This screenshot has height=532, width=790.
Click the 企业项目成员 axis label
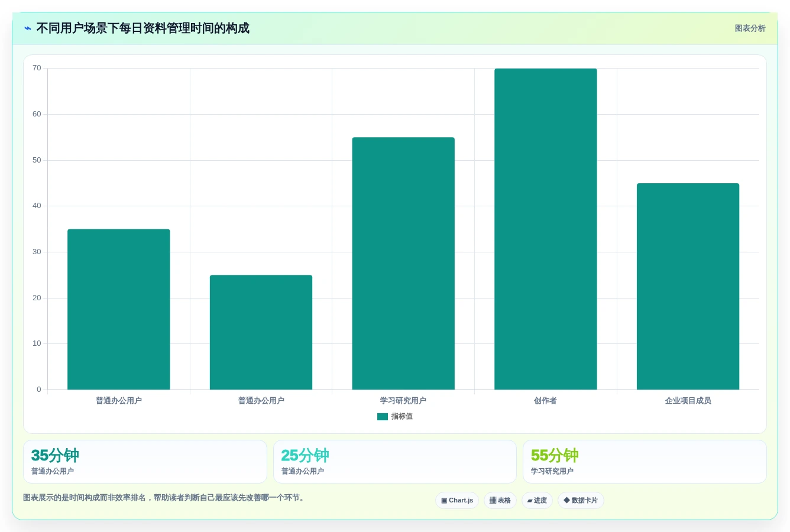(688, 401)
